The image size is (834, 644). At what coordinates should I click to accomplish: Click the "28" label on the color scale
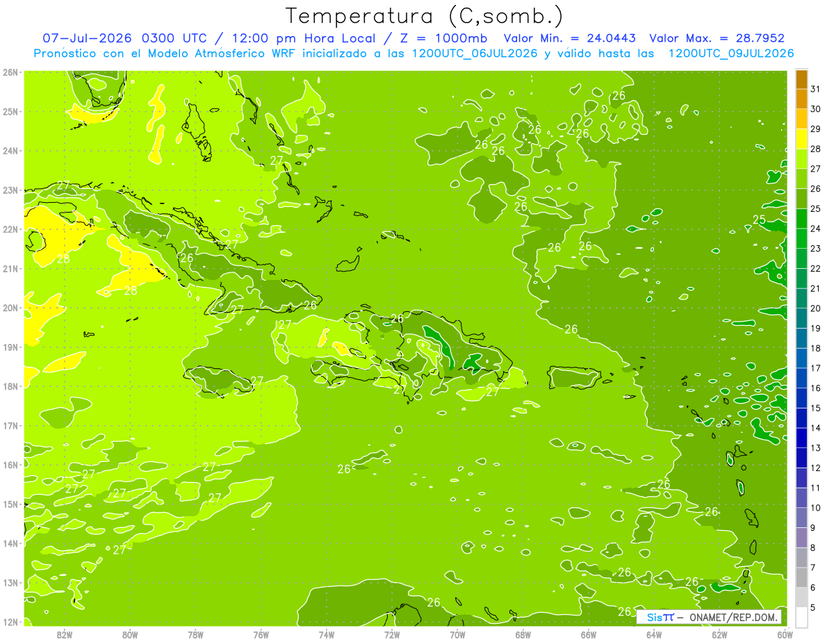click(815, 149)
